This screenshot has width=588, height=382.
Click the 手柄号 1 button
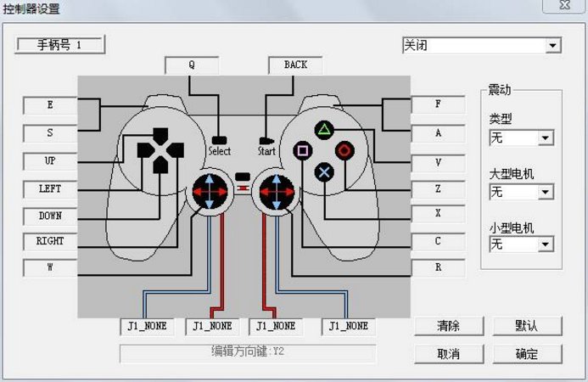[x=59, y=45]
